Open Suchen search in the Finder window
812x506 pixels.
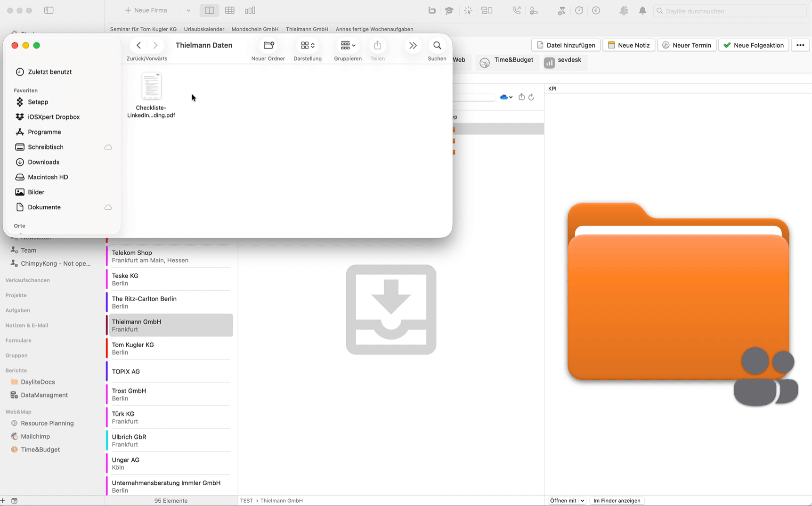point(437,45)
